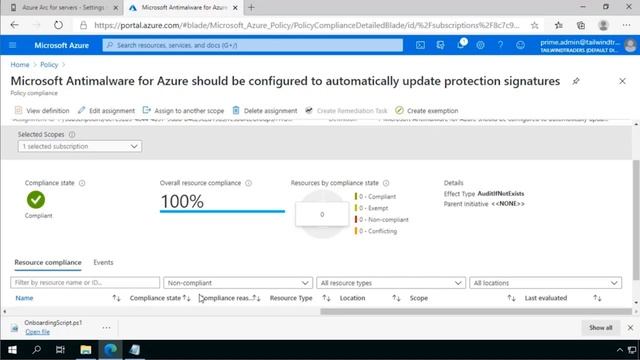Close the Azure Arc for servers tab

[116, 7]
